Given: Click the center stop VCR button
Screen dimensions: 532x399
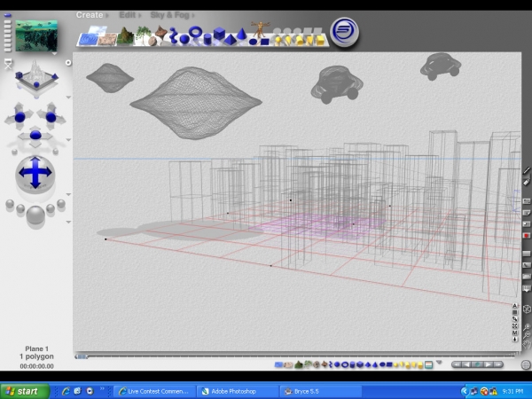Looking at the screenshot, I should 477,364.
